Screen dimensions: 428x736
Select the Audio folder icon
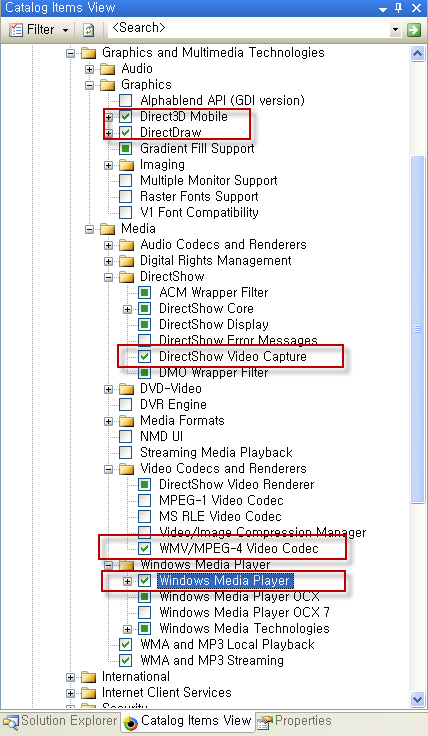click(107, 69)
